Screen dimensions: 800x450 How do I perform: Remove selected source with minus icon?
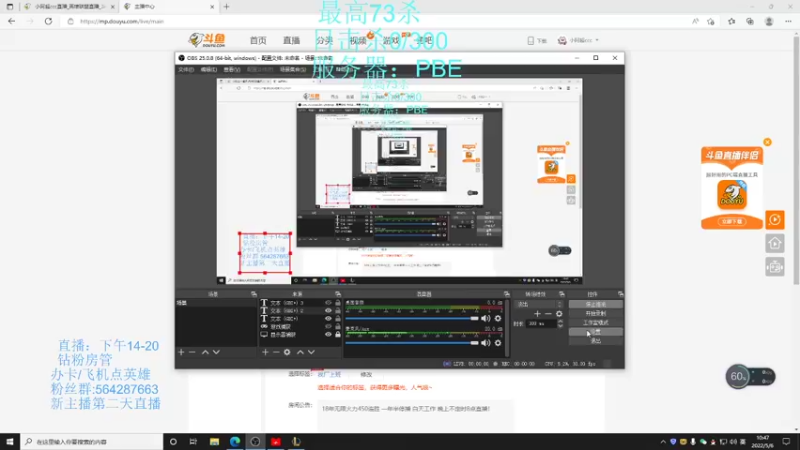tap(276, 352)
